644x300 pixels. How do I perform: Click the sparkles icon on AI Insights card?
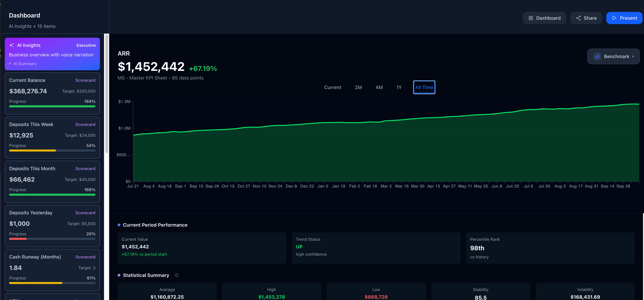coord(12,45)
